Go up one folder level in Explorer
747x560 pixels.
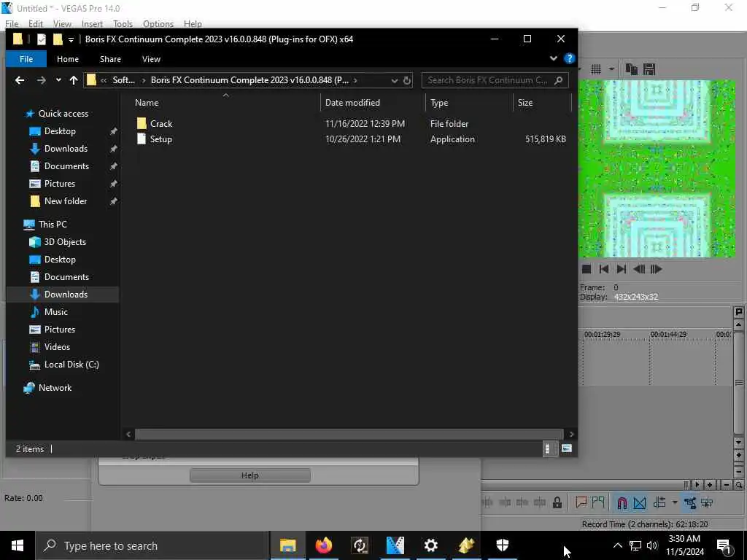click(x=74, y=80)
